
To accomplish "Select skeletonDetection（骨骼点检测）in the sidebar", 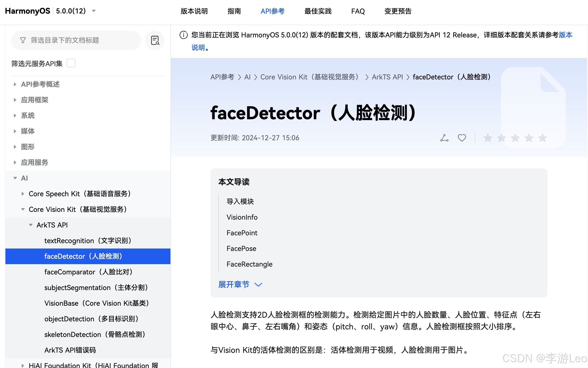I will 95,335.
